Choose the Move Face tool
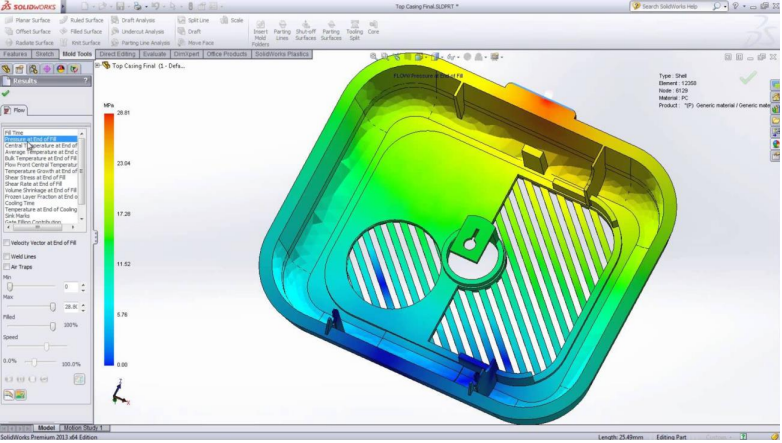782x443 pixels. click(196, 43)
